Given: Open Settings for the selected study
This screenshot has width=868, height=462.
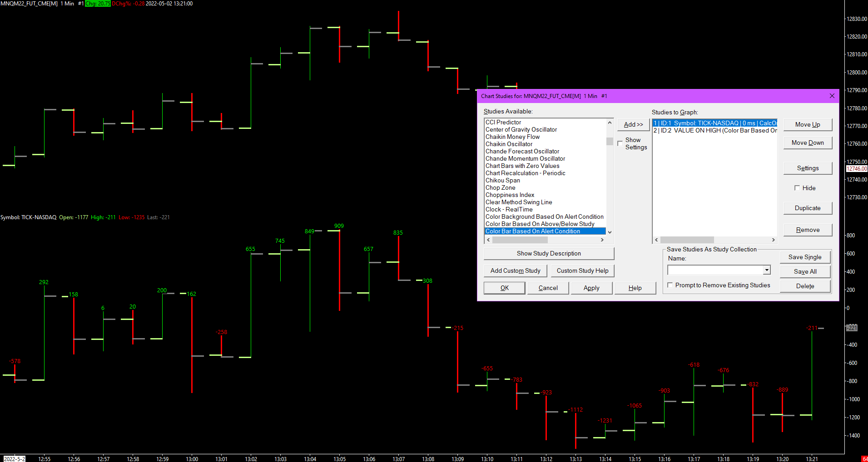Looking at the screenshot, I should click(x=808, y=168).
